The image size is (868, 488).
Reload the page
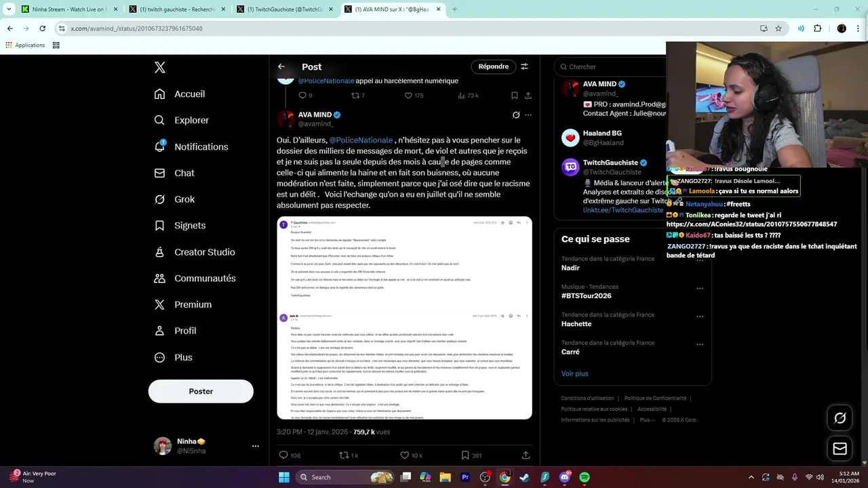point(42,28)
